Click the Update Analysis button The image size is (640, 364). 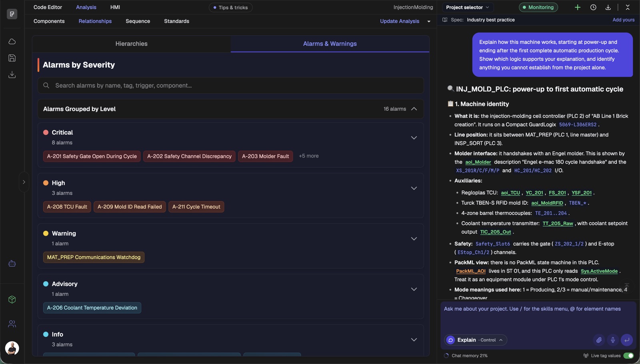coord(400,21)
